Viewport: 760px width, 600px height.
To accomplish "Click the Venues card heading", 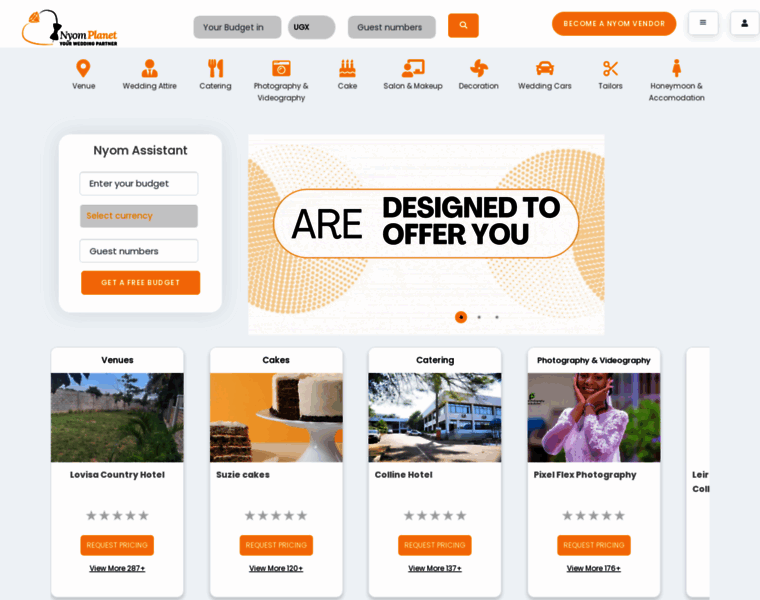I will tap(117, 360).
